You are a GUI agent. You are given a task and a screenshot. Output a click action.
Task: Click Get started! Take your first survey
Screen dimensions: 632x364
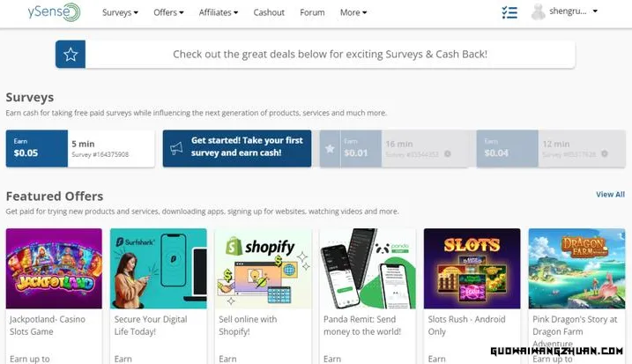[x=237, y=148]
